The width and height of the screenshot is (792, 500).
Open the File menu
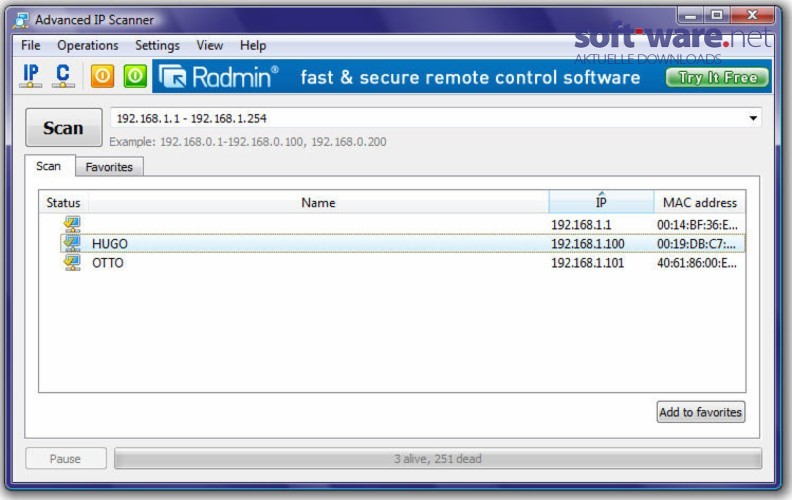(31, 45)
